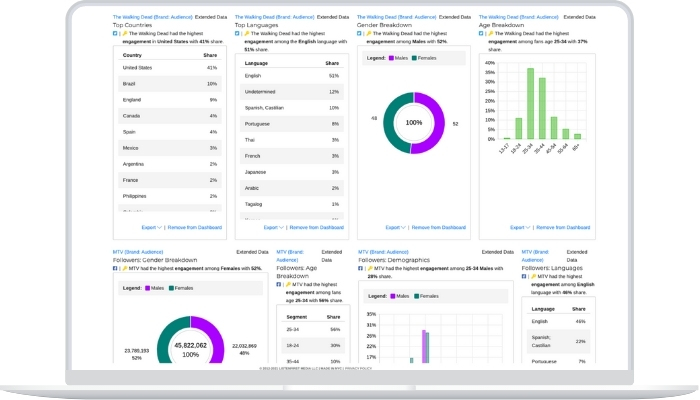Click the purple Males segment of Walking Dead donut chart
This screenshot has width=700, height=400.
439,123
